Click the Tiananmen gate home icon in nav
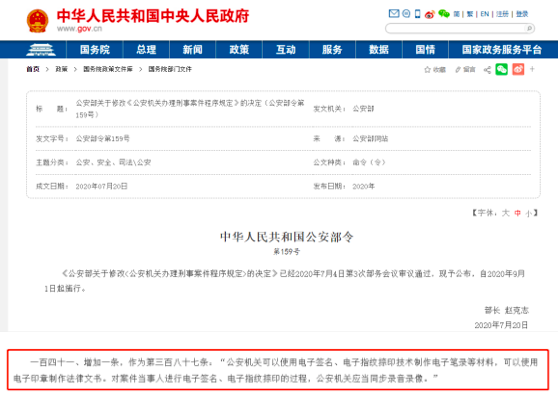The height and width of the screenshot is (396, 558). 41,49
